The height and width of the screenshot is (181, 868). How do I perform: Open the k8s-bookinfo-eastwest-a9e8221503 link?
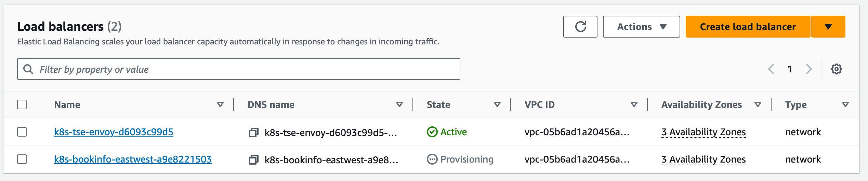[x=133, y=159]
